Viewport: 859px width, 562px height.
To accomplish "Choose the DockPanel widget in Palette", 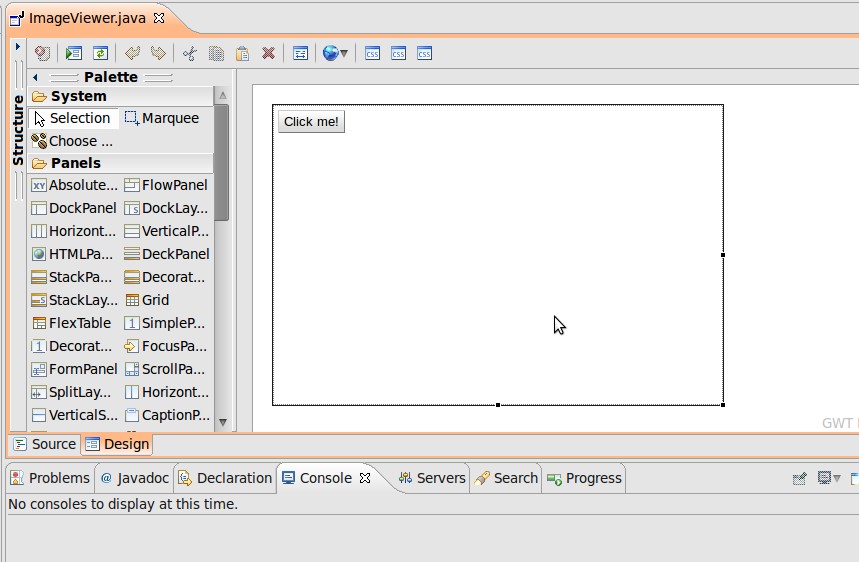I will pyautogui.click(x=74, y=208).
